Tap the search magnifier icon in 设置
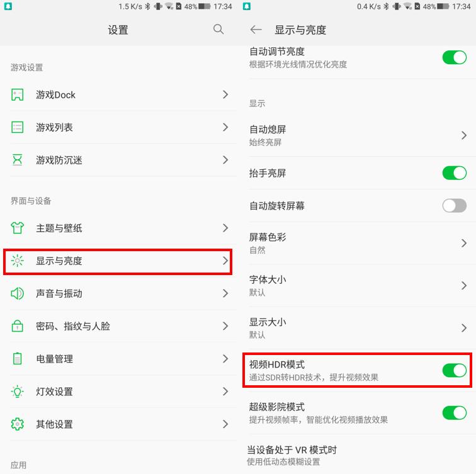Image resolution: width=476 pixels, height=474 pixels. (x=218, y=30)
